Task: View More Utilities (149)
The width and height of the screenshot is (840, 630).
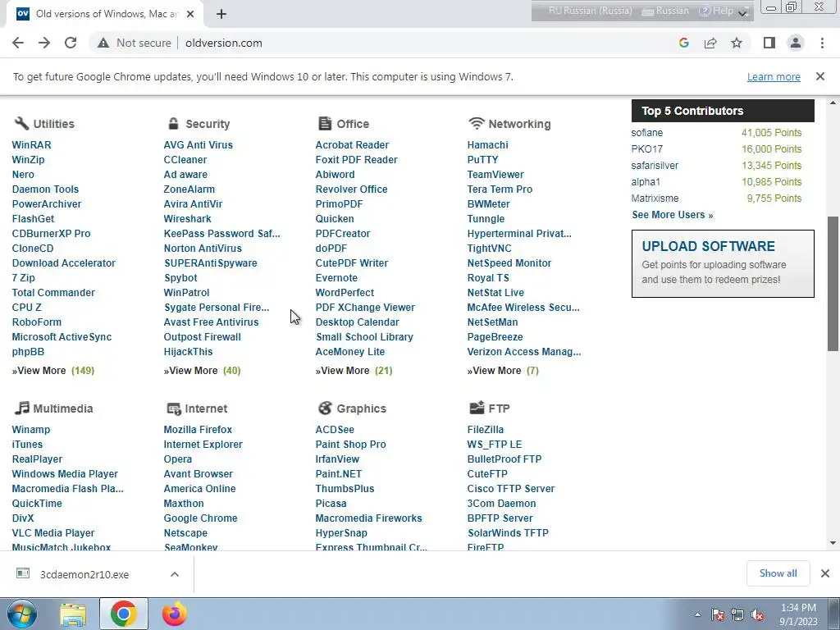Action: 53,371
